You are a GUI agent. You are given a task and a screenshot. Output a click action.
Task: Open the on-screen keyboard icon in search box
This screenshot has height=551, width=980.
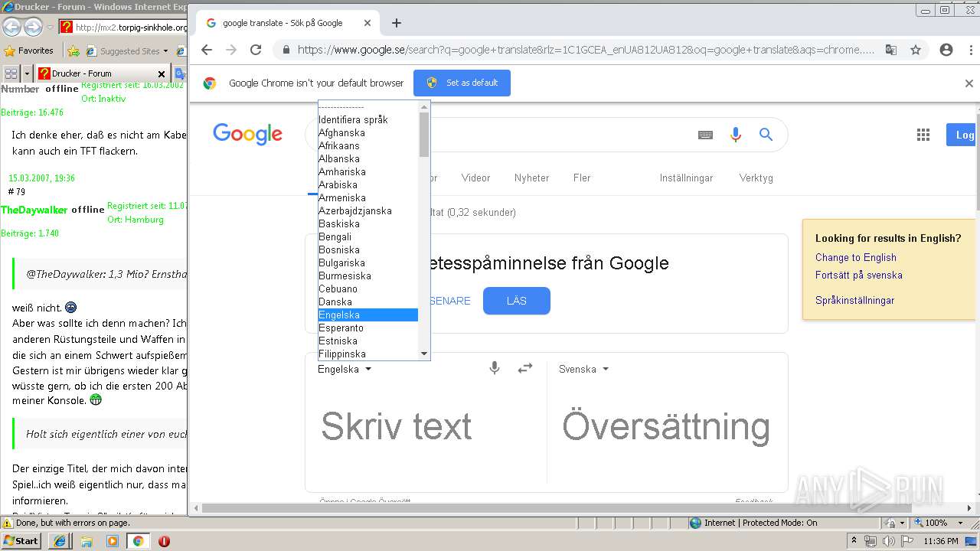(x=705, y=135)
